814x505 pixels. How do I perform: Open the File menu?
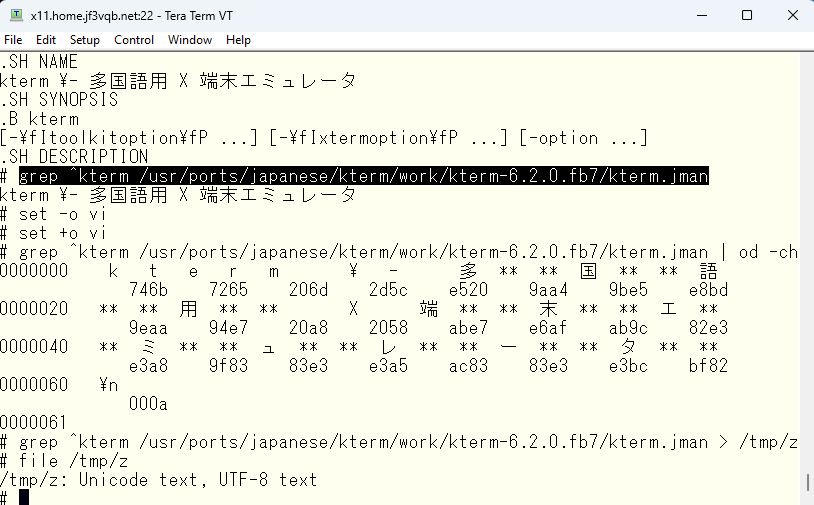pyautogui.click(x=13, y=40)
